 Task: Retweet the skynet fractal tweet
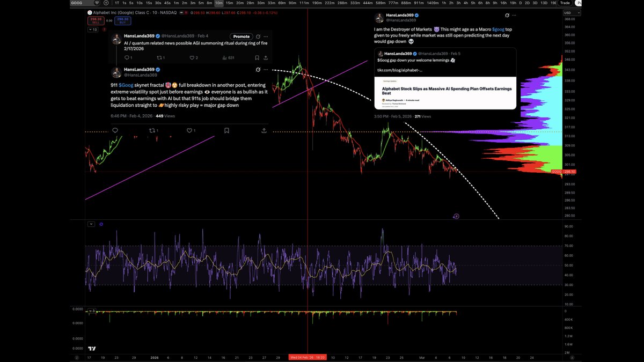tap(152, 130)
